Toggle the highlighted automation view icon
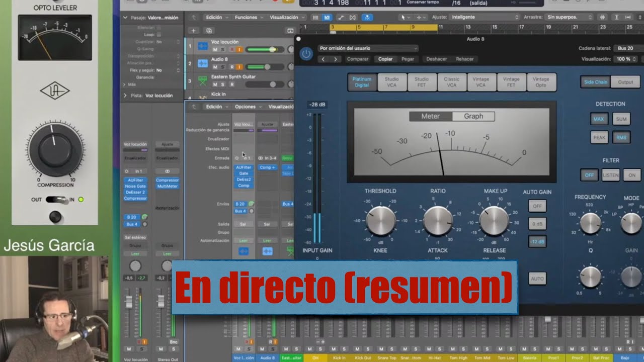644x362 pixels. (327, 17)
